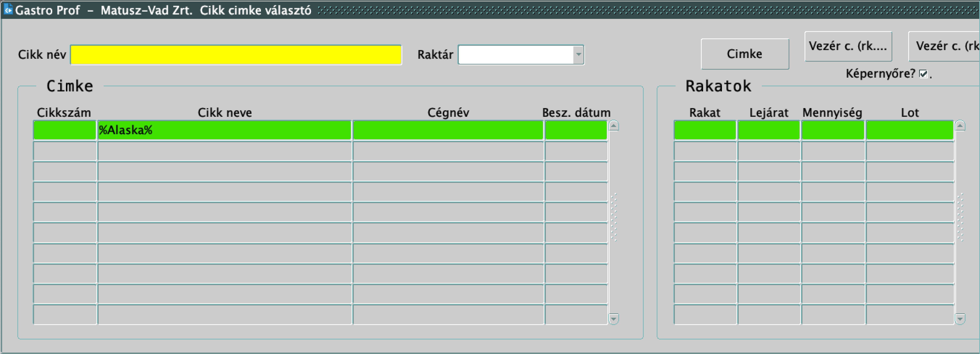Select the green Mennyiség cell in first row
This screenshot has width=980, height=354.
coord(833,130)
